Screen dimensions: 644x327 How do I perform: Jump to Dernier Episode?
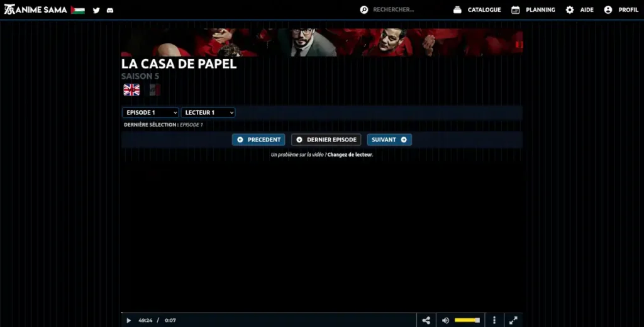coord(326,140)
